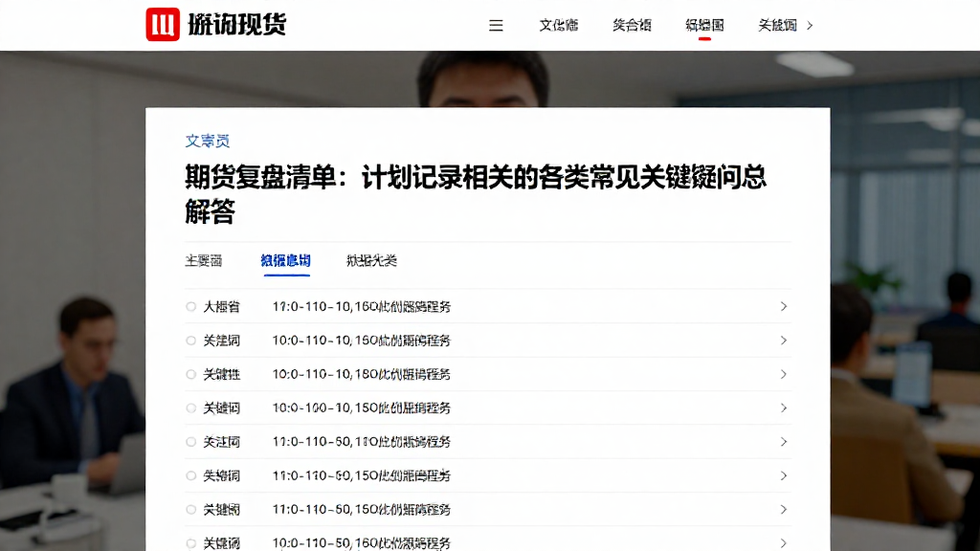980x551 pixels.
Task: Open the header nav item containing 合
Action: (x=632, y=26)
